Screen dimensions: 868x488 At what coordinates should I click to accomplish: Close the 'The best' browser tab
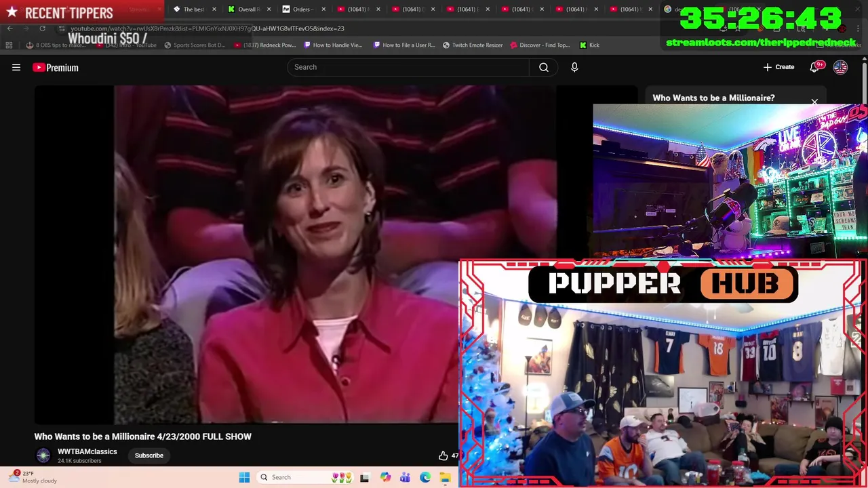[214, 9]
